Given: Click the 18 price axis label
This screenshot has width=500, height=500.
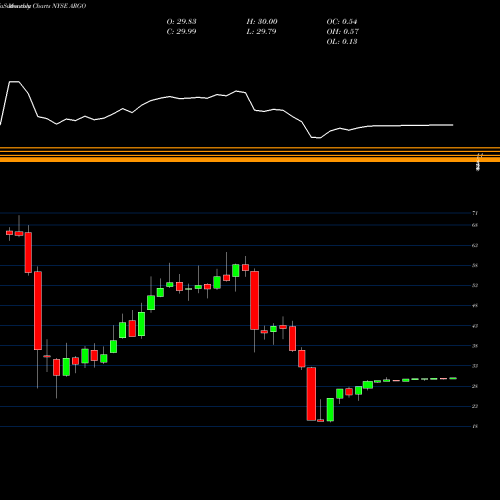Looking at the screenshot, I should (x=475, y=426).
